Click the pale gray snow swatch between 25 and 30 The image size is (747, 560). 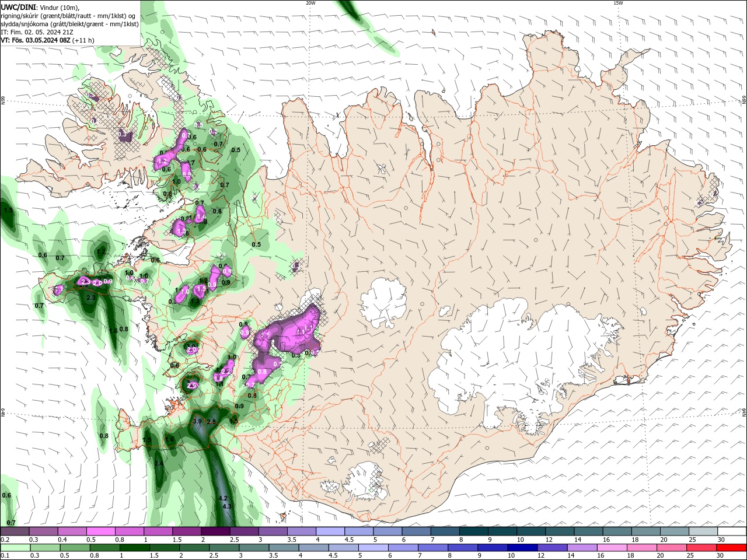703,531
